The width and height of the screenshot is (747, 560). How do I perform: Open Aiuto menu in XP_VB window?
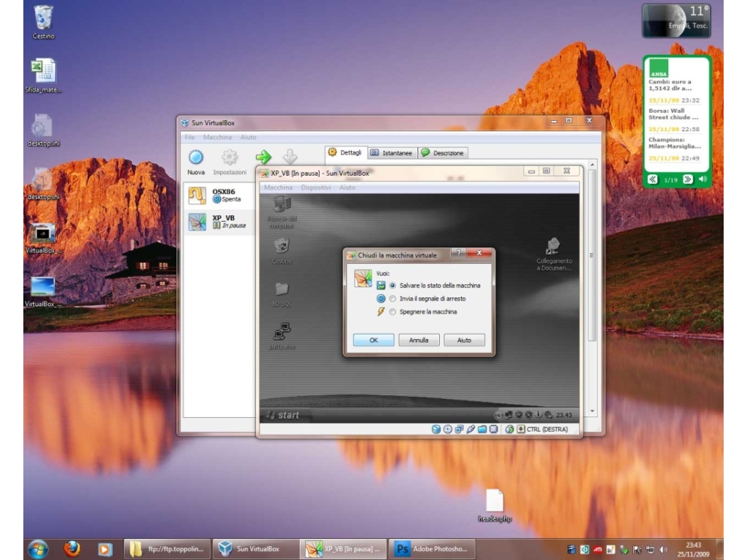click(347, 187)
